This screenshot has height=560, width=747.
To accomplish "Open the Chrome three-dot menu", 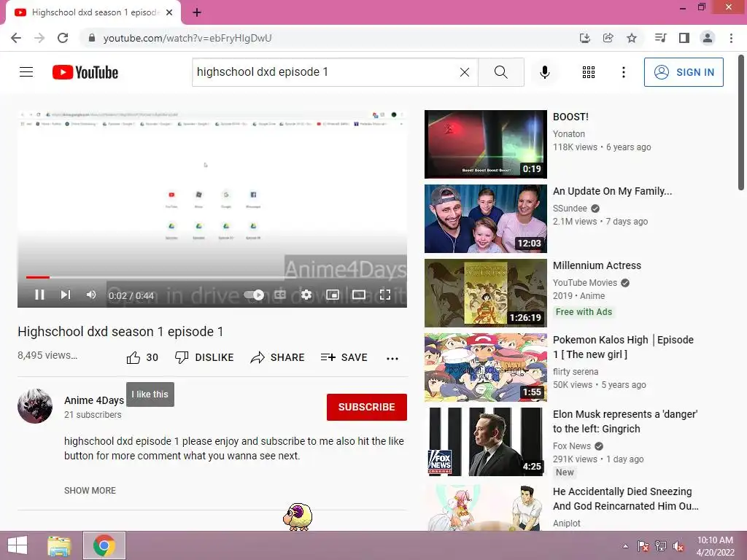I will coord(731,38).
